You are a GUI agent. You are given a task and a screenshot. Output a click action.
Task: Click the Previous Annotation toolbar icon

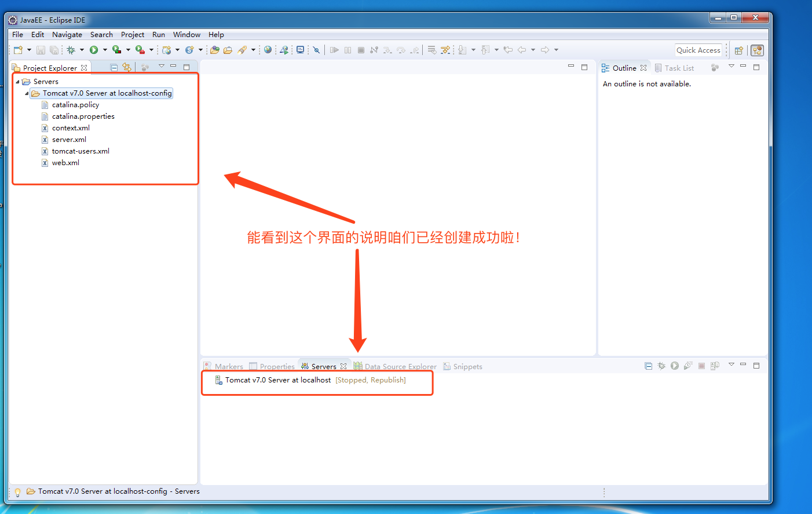coord(485,50)
